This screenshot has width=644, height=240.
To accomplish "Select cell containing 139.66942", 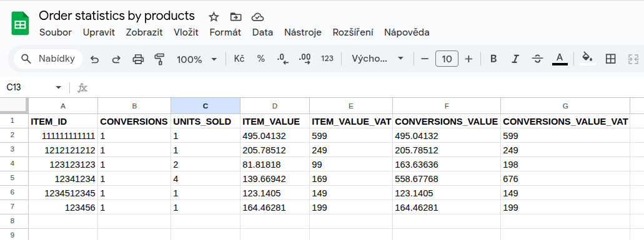I will click(275, 178).
